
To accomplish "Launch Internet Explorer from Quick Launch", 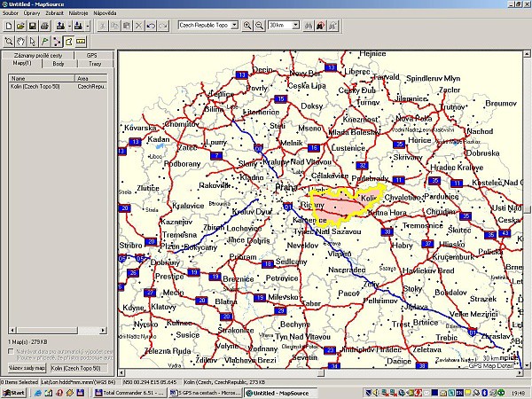I will [37, 393].
